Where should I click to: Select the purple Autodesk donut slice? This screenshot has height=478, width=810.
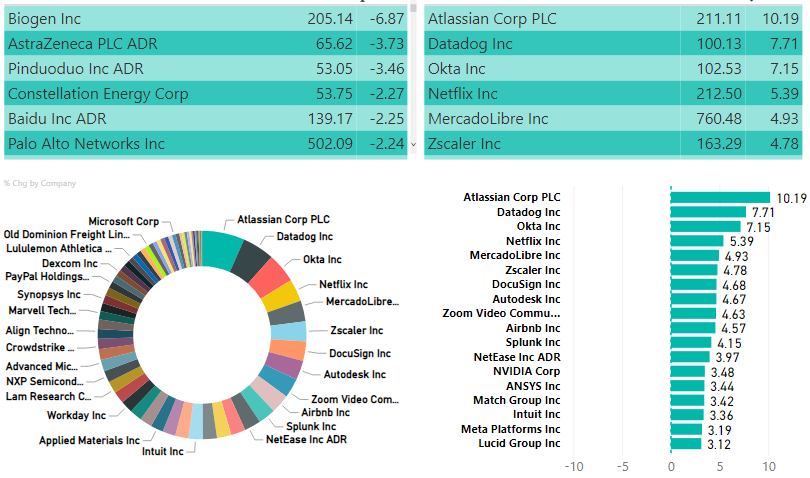pyautogui.click(x=283, y=366)
